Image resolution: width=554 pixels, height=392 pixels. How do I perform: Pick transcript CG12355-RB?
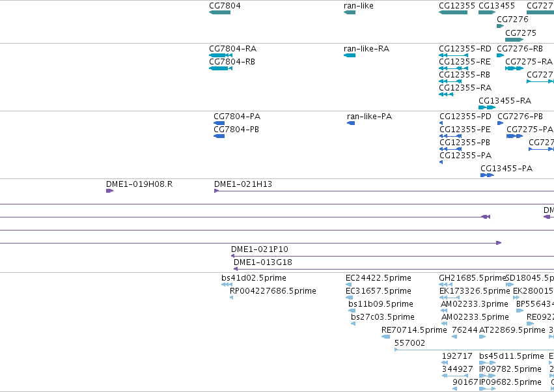pyautogui.click(x=464, y=75)
